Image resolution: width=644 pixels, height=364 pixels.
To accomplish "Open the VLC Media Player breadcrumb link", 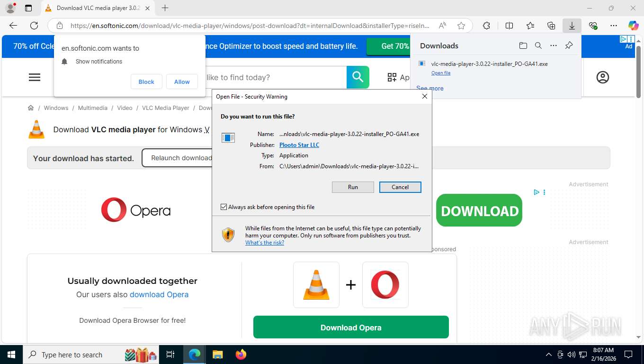I will tap(166, 108).
